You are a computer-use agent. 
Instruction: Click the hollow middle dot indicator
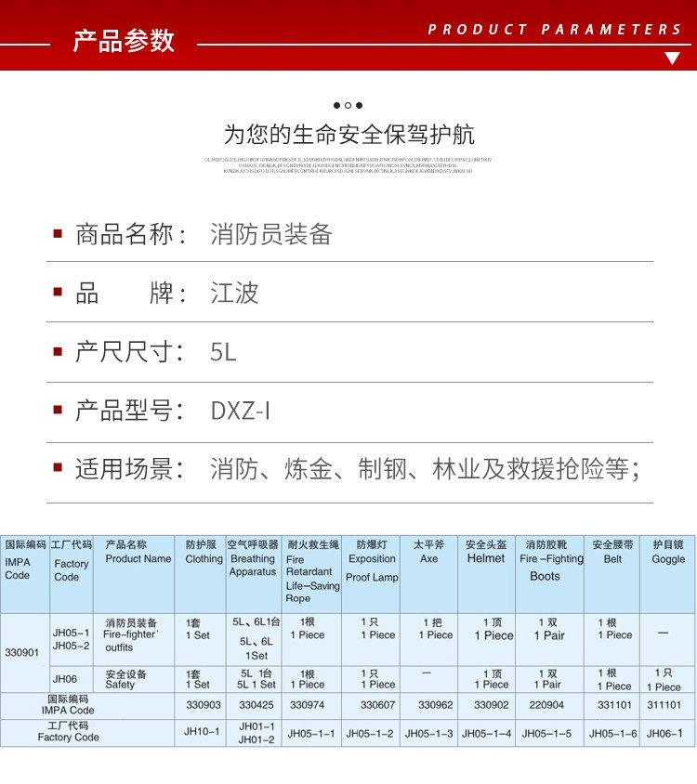click(x=348, y=105)
